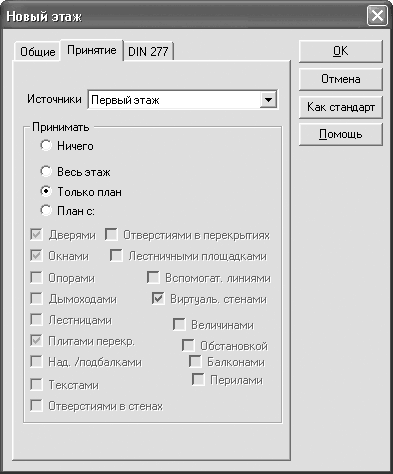This screenshot has height=474, width=393.
Task: Confirm the dialog with OK button
Action: click(340, 51)
